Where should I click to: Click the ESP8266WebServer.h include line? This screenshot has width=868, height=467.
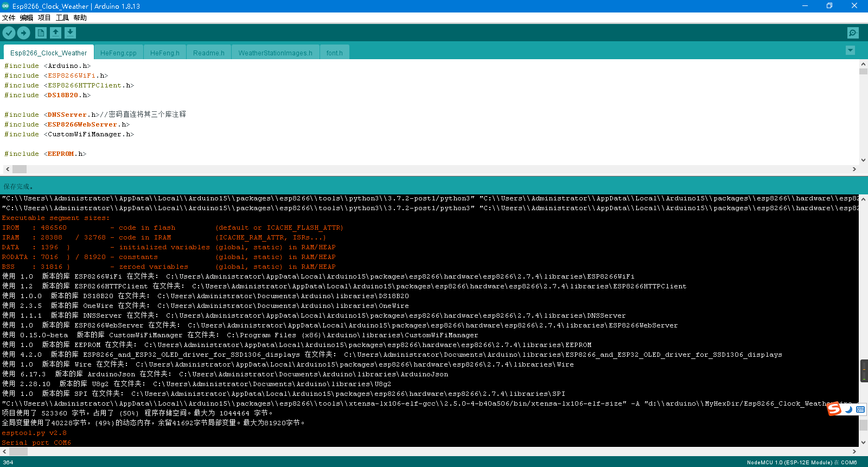tap(67, 124)
